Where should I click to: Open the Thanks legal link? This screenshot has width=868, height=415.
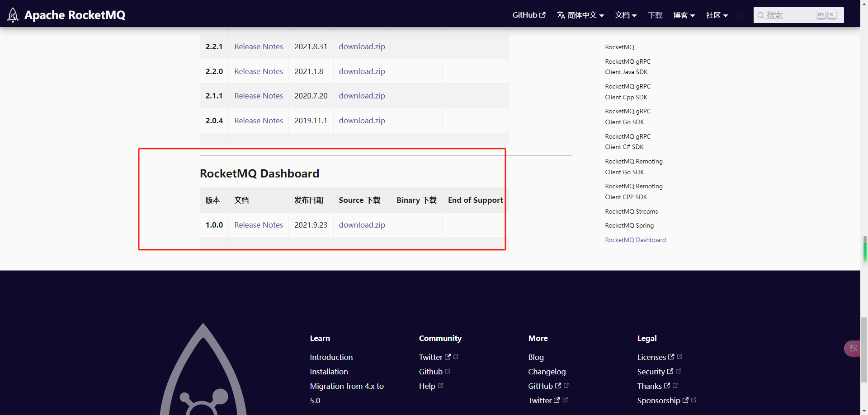pyautogui.click(x=654, y=386)
